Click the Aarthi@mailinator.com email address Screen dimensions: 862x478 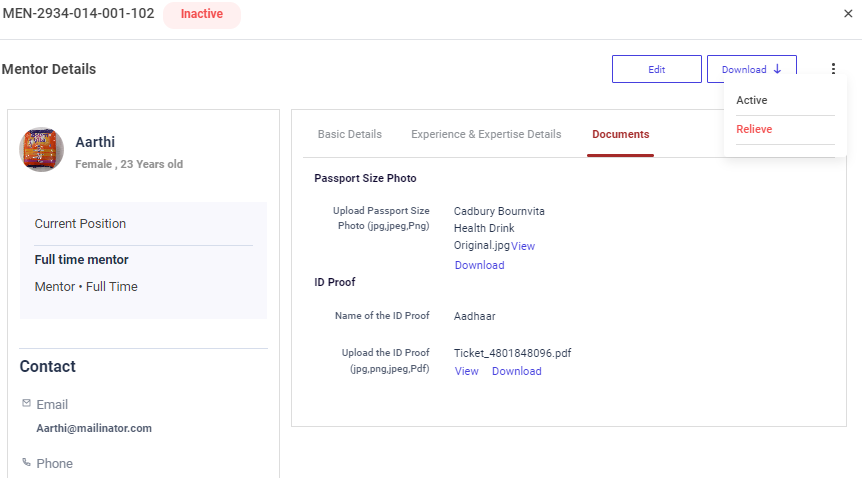pyautogui.click(x=94, y=428)
